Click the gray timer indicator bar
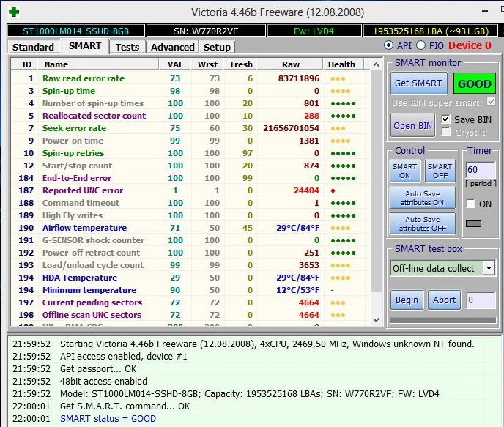 coord(473,223)
